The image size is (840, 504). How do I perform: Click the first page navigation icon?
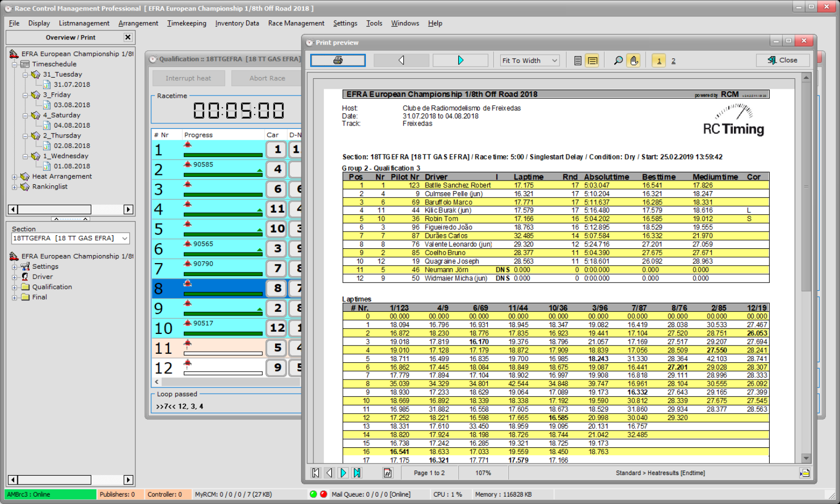315,473
